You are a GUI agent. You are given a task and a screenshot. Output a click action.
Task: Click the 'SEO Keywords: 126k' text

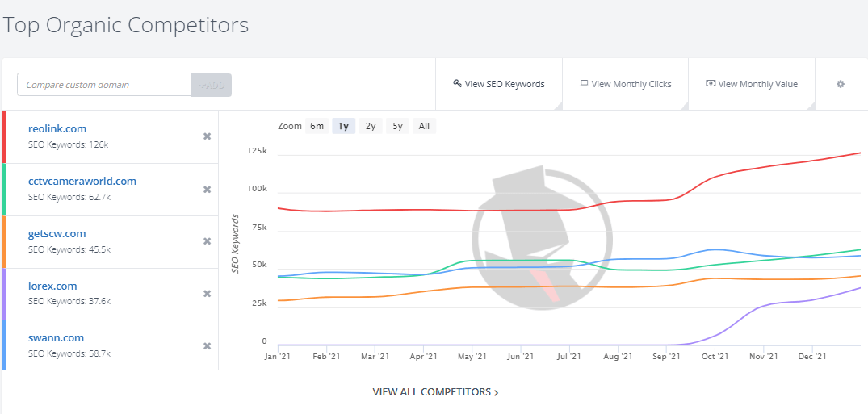pos(68,144)
